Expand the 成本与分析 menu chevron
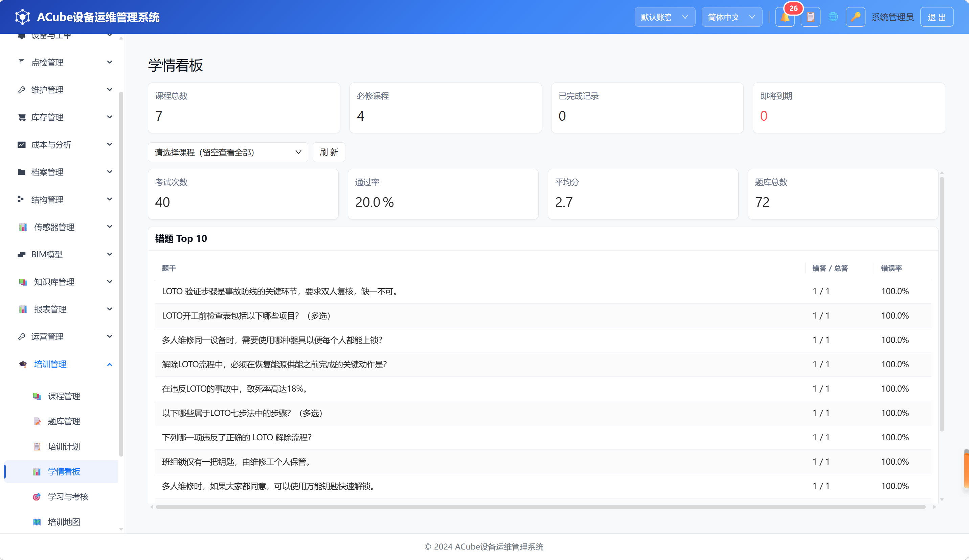Image resolution: width=969 pixels, height=560 pixels. click(110, 144)
